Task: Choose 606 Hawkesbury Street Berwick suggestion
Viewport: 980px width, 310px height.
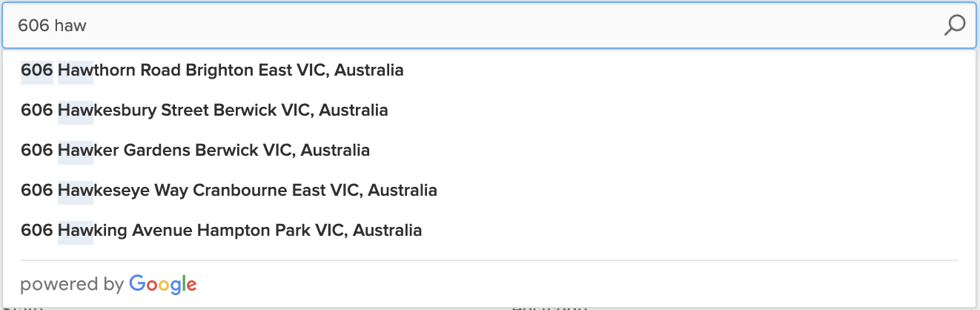Action: (x=489, y=111)
